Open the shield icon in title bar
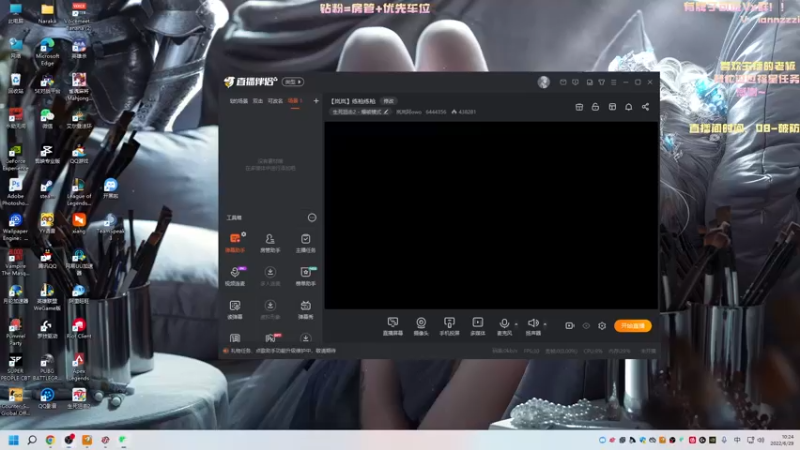Image resolution: width=800 pixels, height=450 pixels. pos(575,82)
